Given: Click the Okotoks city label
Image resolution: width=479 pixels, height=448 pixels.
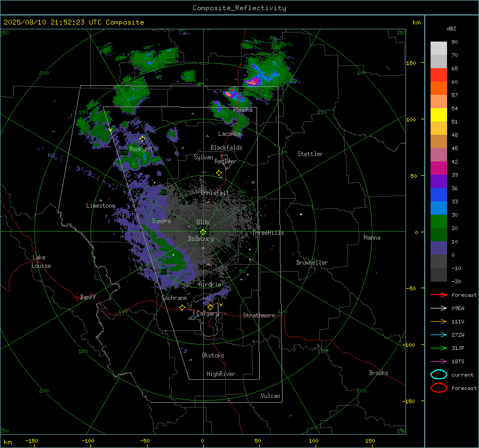Looking at the screenshot, I should (x=213, y=355).
